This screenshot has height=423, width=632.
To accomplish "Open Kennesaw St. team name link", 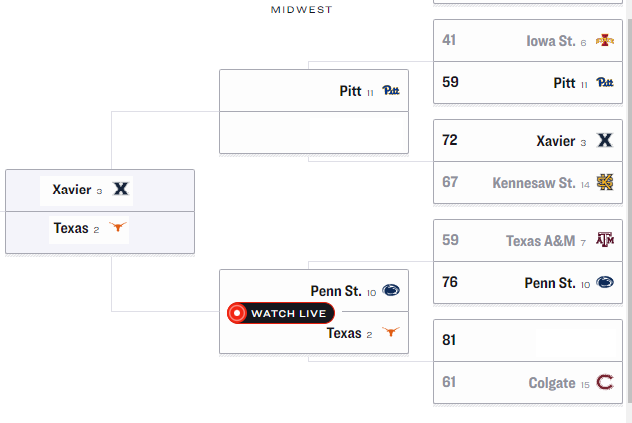I will coord(533,183).
